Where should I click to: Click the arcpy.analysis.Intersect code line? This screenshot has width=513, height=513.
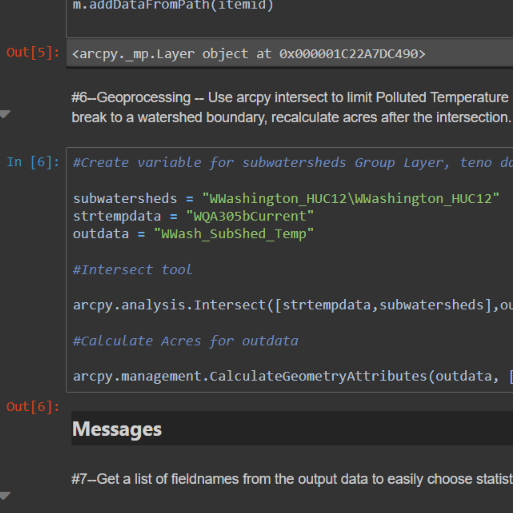click(293, 305)
